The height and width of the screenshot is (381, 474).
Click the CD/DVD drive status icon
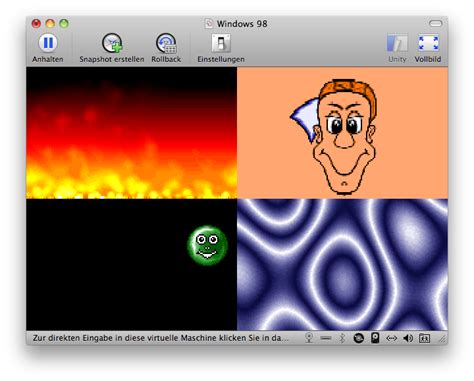point(358,338)
